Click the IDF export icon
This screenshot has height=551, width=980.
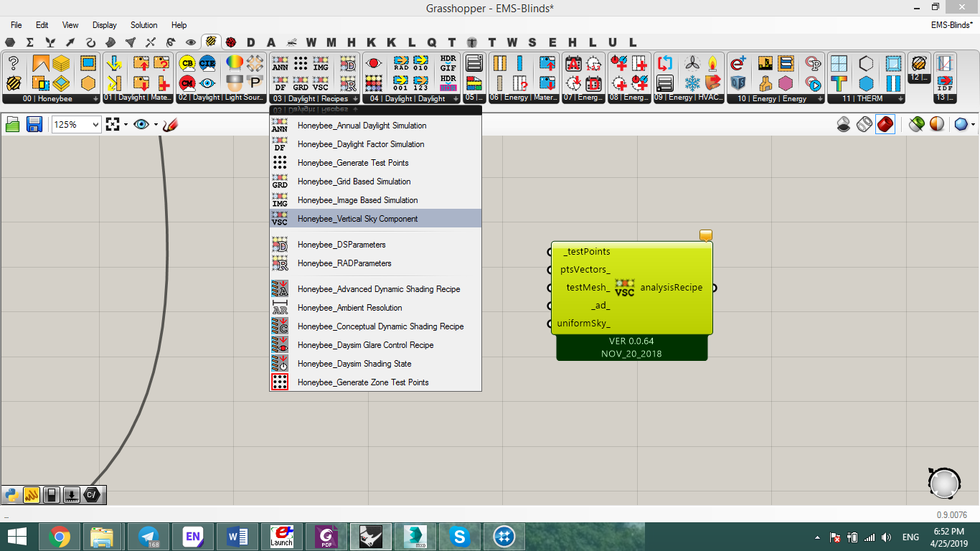945,83
